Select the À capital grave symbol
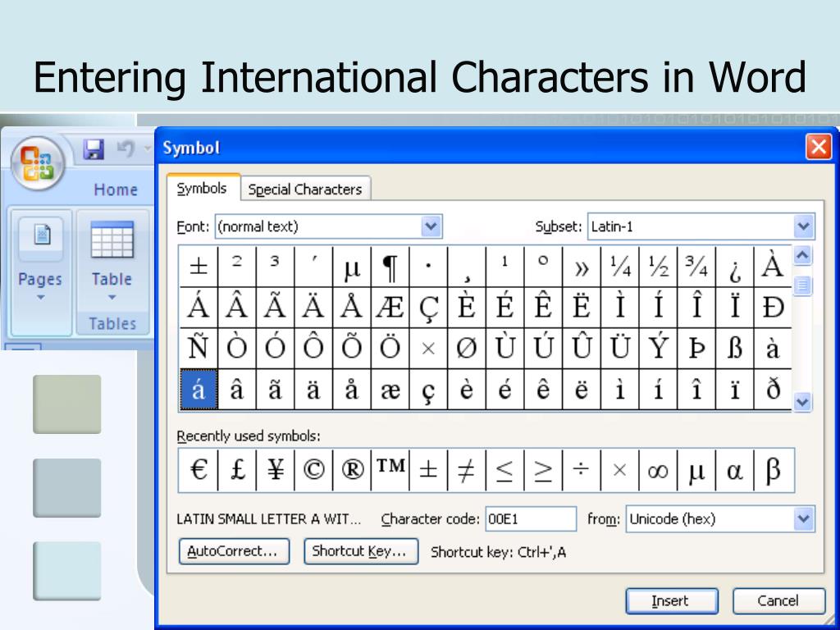This screenshot has width=840, height=630. pyautogui.click(x=773, y=267)
